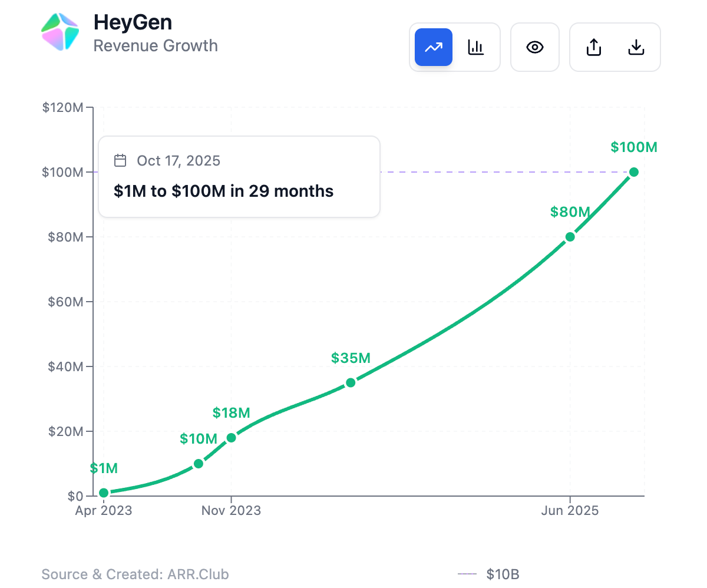Select the $1M data point

tap(104, 493)
